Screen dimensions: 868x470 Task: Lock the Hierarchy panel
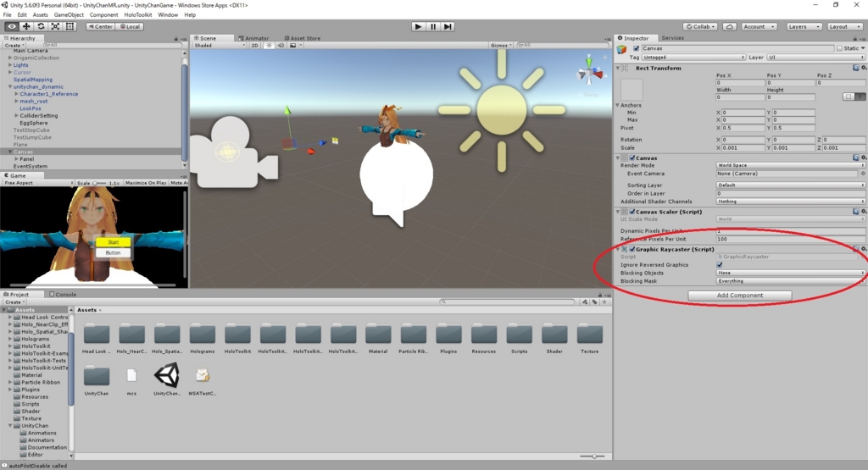point(176,39)
